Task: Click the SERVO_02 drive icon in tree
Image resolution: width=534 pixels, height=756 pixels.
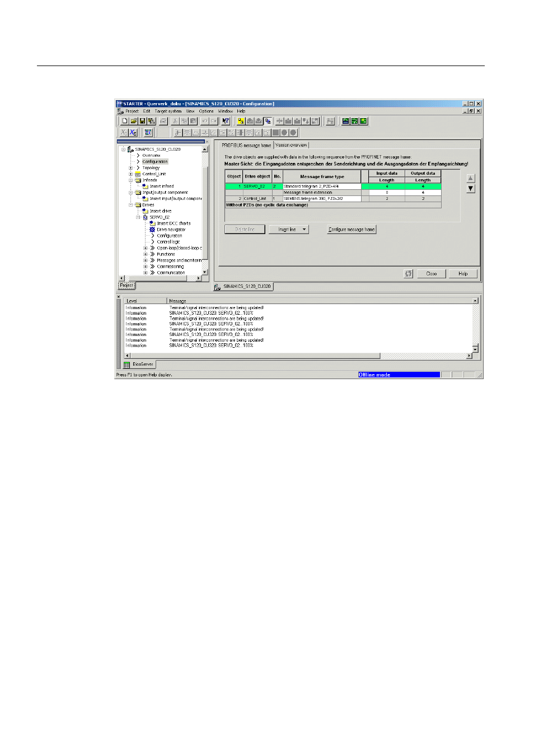Action: [x=146, y=217]
